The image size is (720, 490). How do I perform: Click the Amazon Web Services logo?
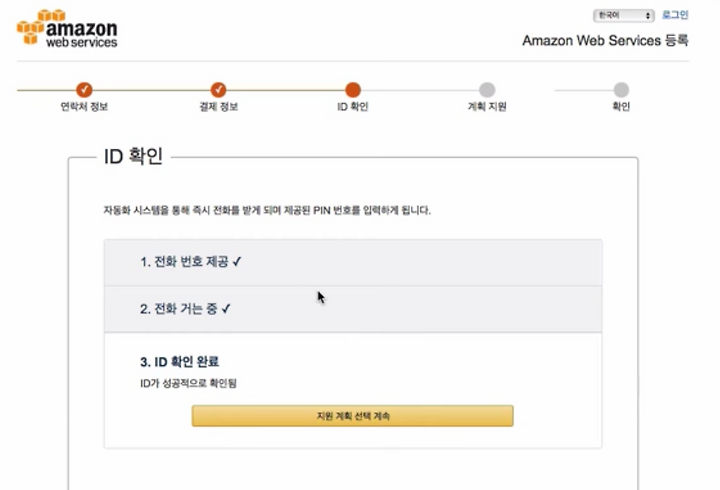(x=67, y=28)
